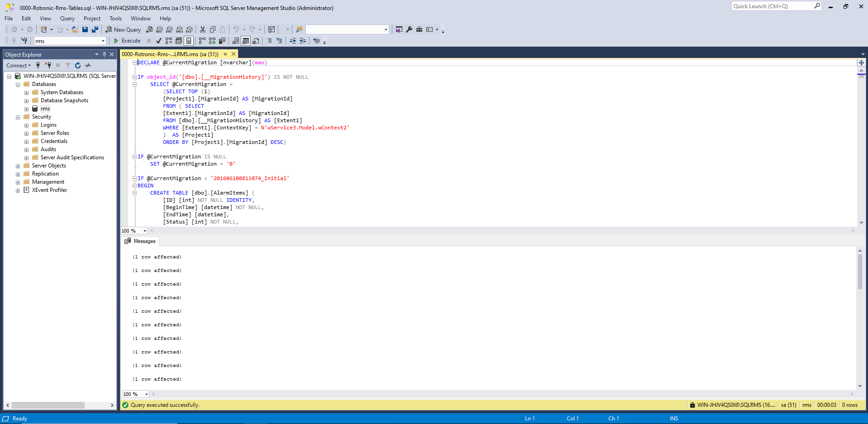Click Change Connection icon in SQL toolbar
The image size is (868, 424).
[x=24, y=41]
